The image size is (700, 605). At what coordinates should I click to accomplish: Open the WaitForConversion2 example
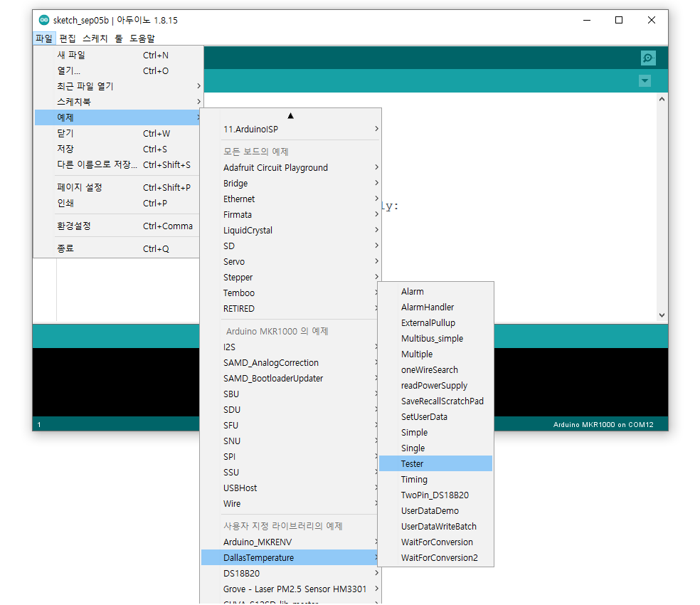(x=435, y=557)
